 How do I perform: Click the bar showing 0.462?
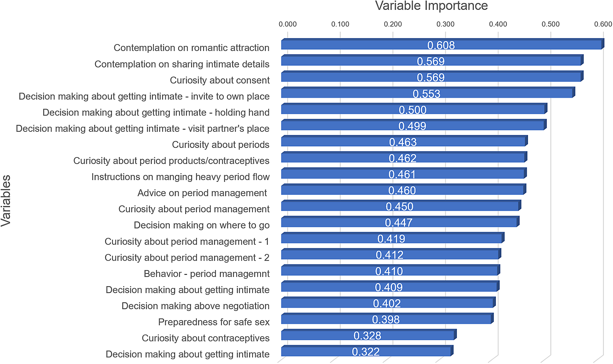(x=403, y=158)
